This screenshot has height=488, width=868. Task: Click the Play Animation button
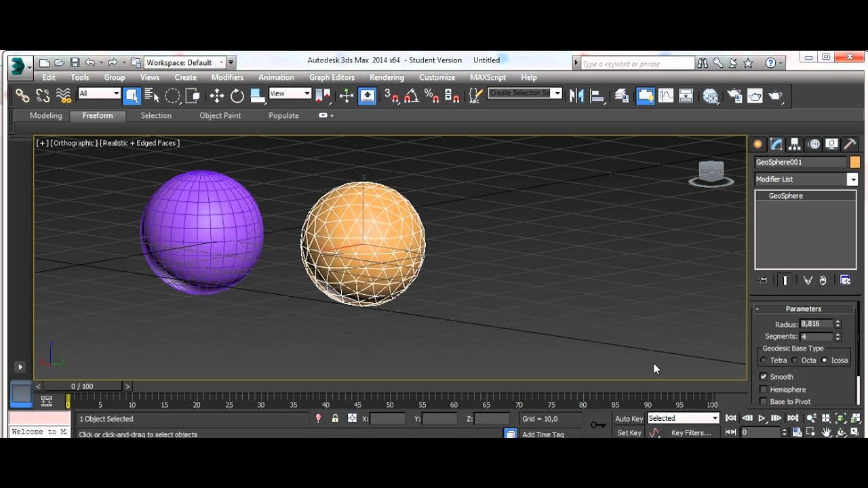pos(762,418)
